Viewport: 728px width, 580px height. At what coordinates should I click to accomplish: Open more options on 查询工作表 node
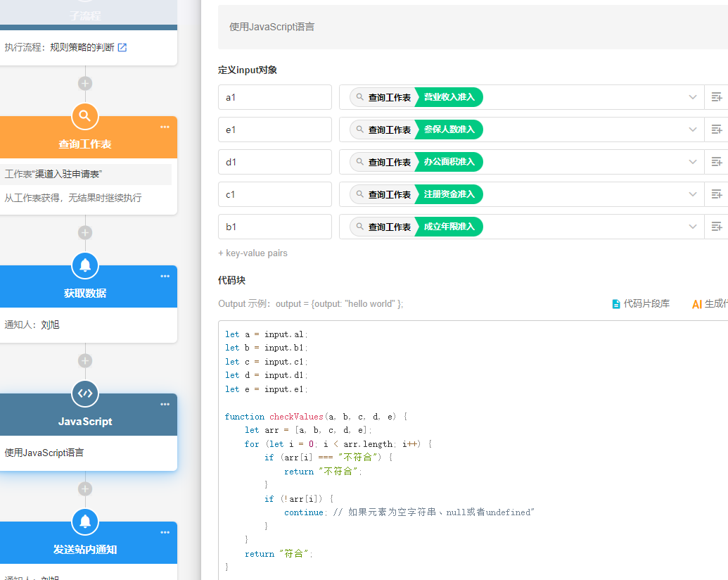click(165, 127)
